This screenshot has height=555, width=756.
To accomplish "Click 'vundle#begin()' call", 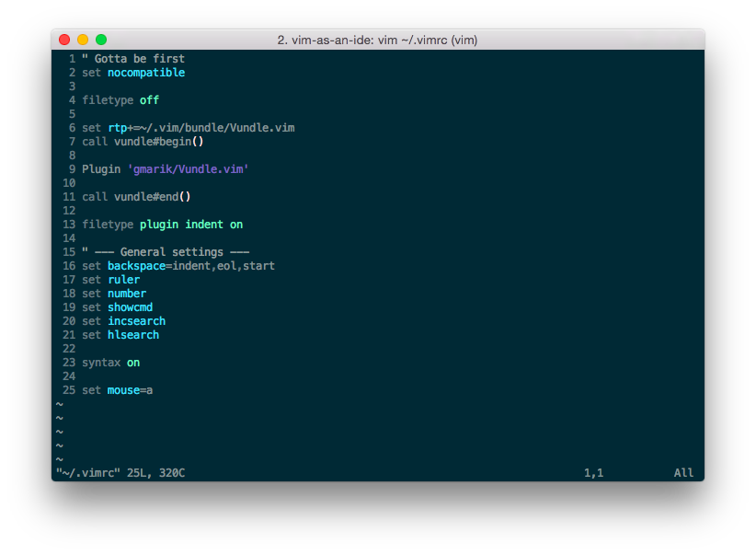I will [158, 142].
